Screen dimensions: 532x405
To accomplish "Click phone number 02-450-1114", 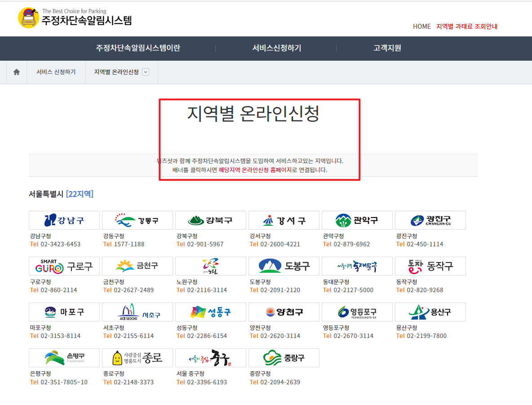I will 425,244.
